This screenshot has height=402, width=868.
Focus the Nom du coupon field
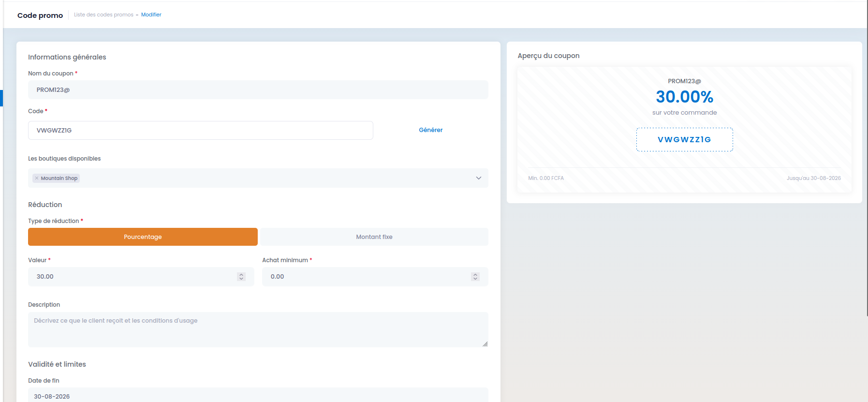(x=258, y=90)
